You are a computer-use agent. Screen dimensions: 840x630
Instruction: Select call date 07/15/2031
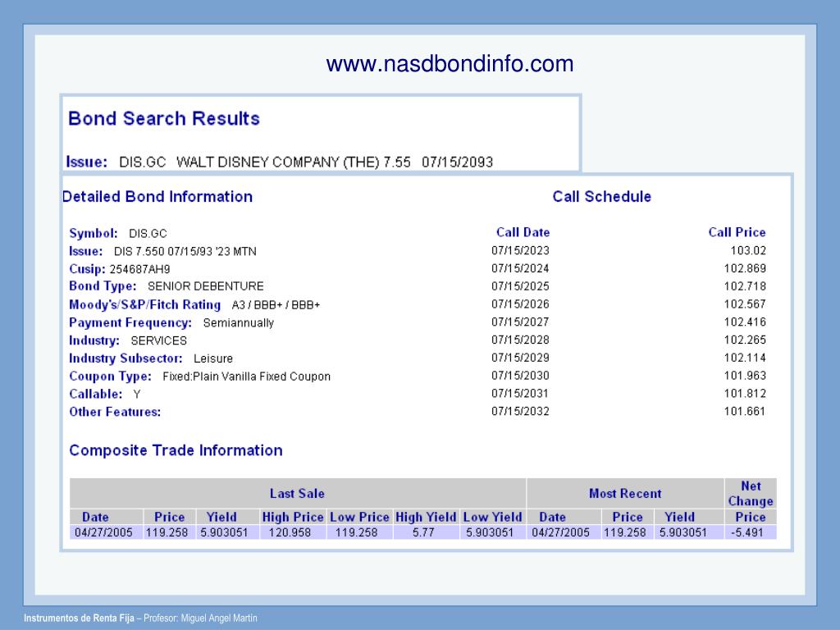(x=520, y=393)
